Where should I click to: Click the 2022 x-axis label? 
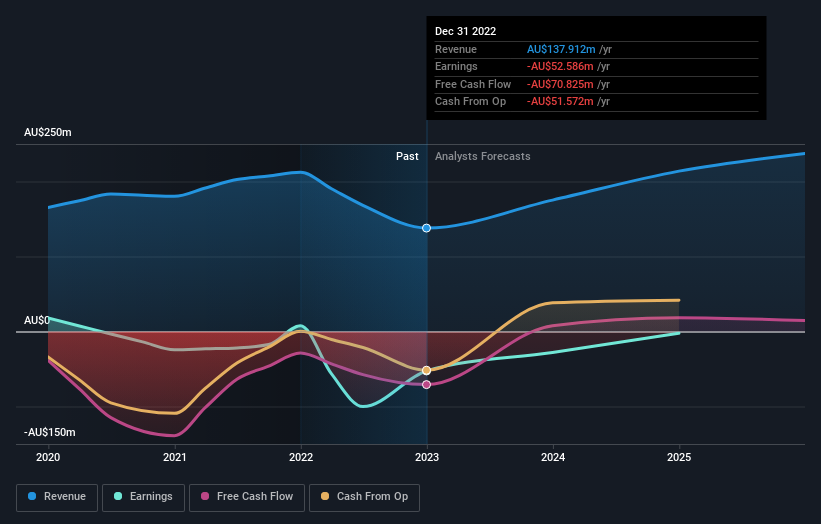(x=301, y=457)
